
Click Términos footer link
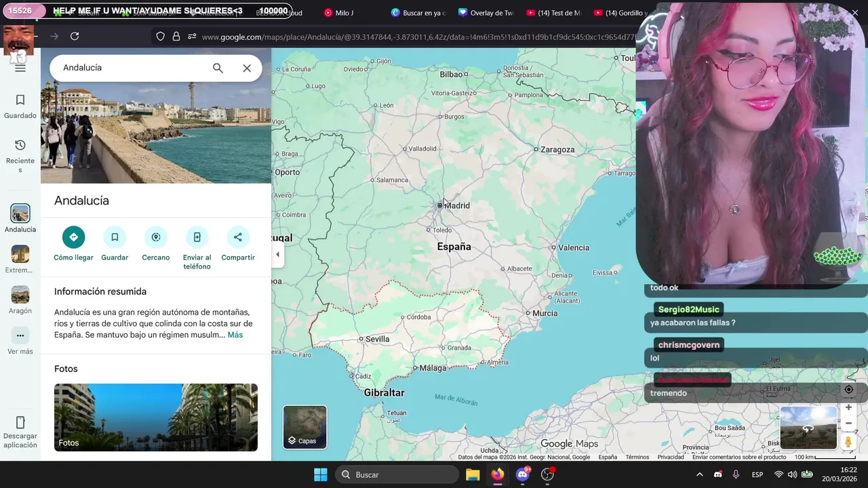637,457
